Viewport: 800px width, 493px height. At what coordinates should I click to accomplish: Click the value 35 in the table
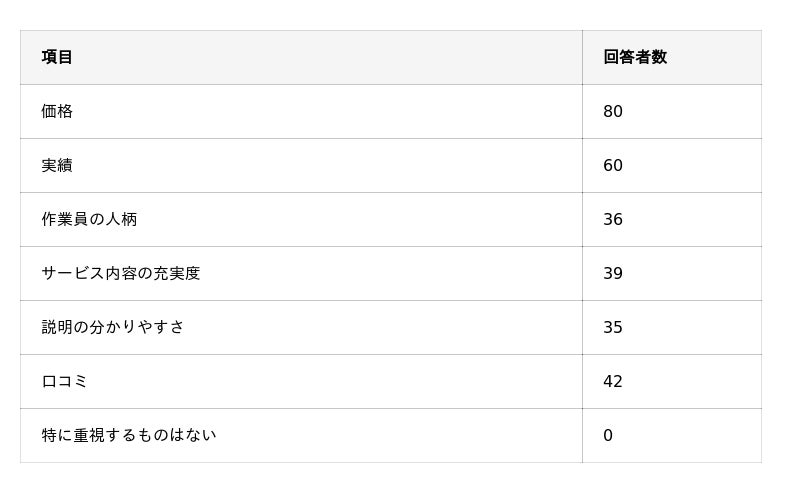coord(613,327)
